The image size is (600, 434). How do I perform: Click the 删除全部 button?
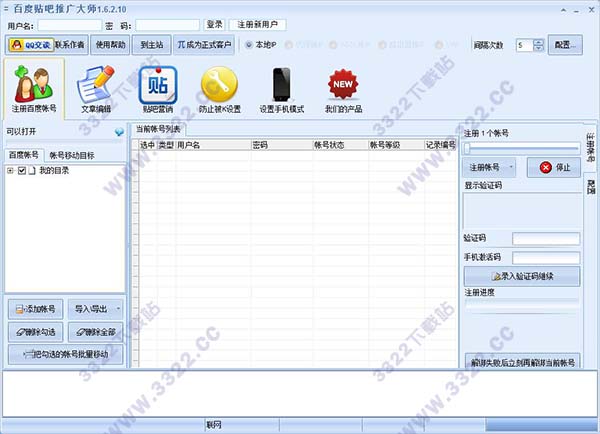pos(95,332)
